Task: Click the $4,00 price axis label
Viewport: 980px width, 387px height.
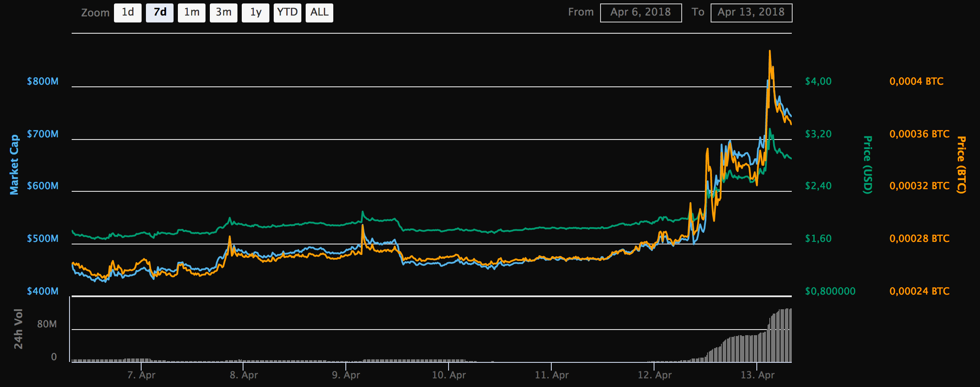Action: (x=818, y=81)
